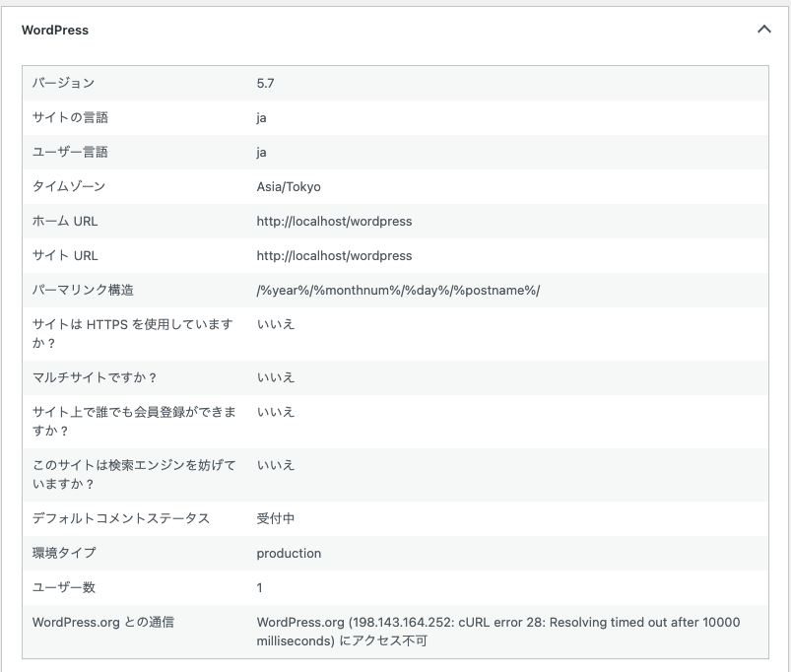Select the Asia/Tokyo timezone value
The image size is (791, 672).
pyautogui.click(x=289, y=186)
